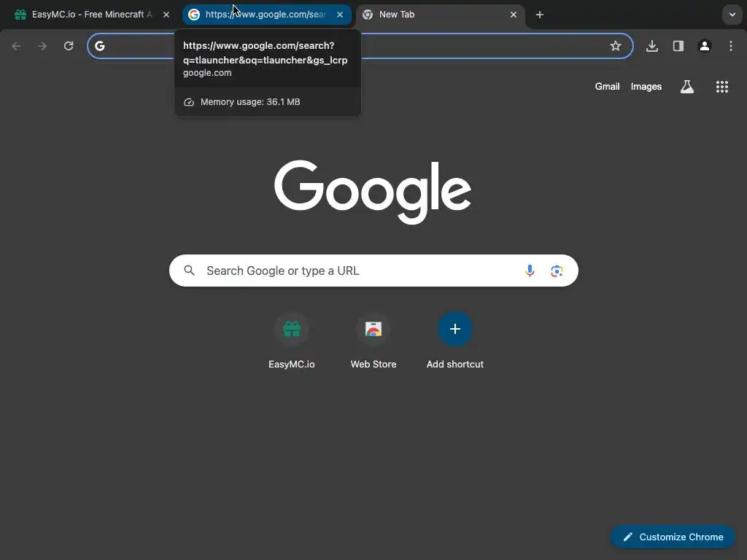
Task: Click the address bar
Action: [x=360, y=46]
